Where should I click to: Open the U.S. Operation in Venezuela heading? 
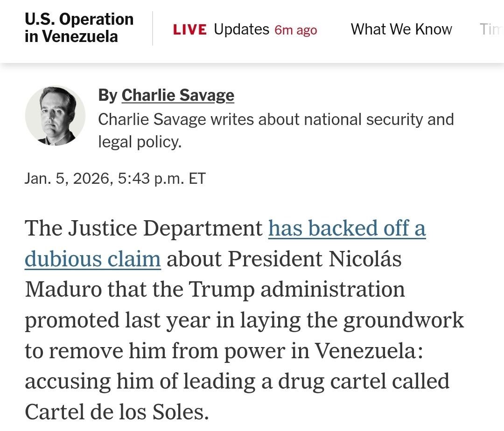[79, 28]
